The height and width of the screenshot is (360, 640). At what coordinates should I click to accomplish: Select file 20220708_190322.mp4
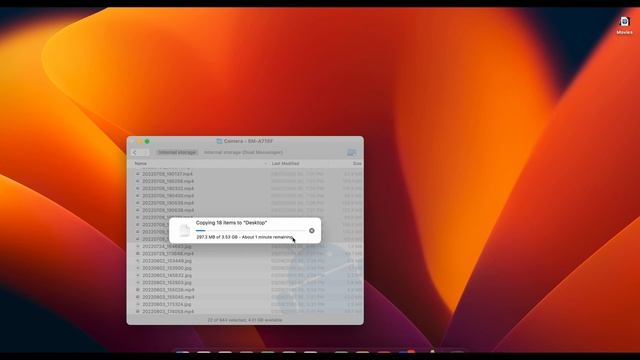coord(168,189)
